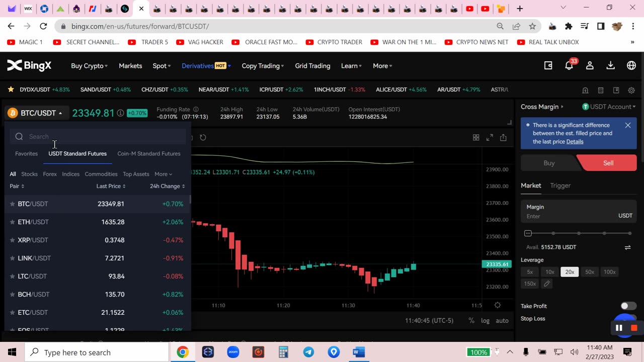
Task: Open the USDT Account dropdown
Action: pos(609,107)
